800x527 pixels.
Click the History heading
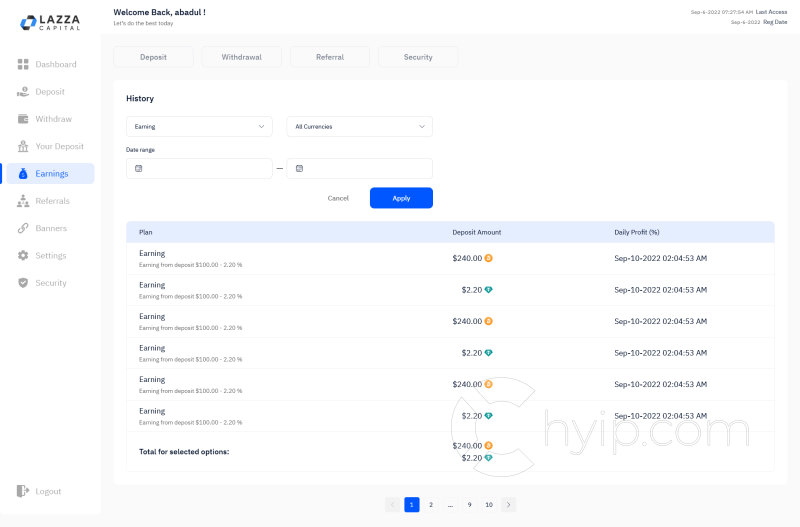pos(140,98)
